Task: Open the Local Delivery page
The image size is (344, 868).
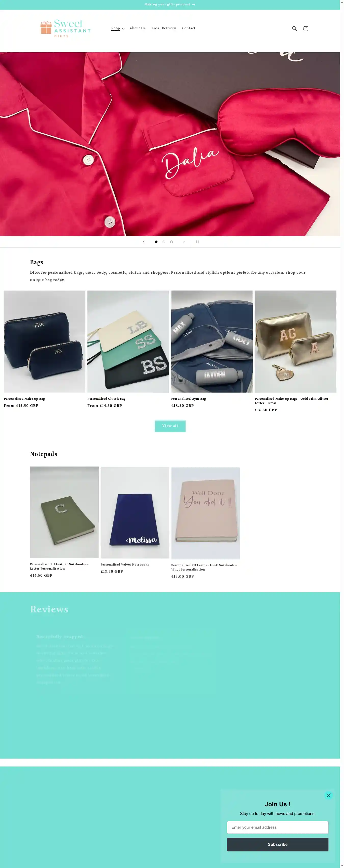Action: (164, 28)
